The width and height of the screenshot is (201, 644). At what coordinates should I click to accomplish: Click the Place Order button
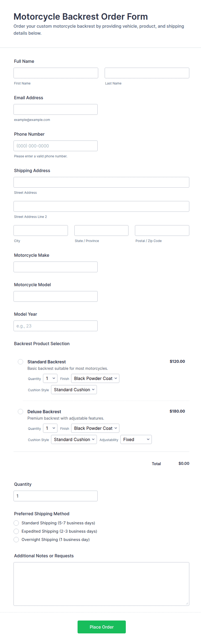click(102, 627)
